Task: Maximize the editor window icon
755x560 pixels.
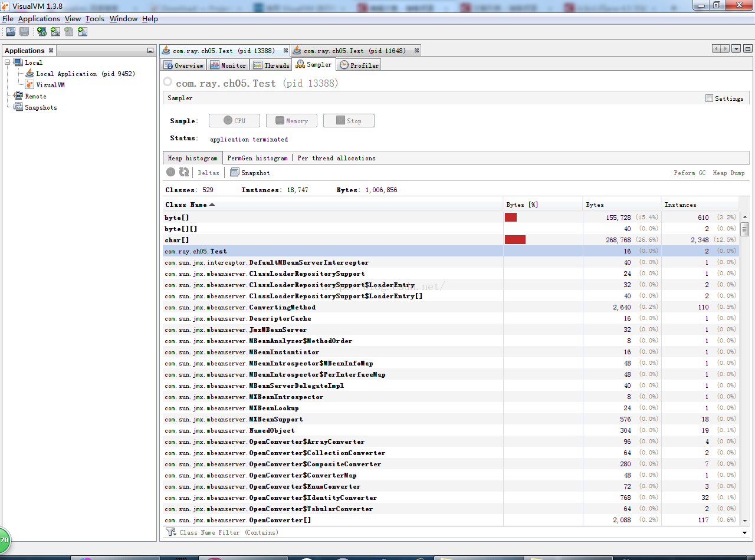Action: pyautogui.click(x=748, y=49)
